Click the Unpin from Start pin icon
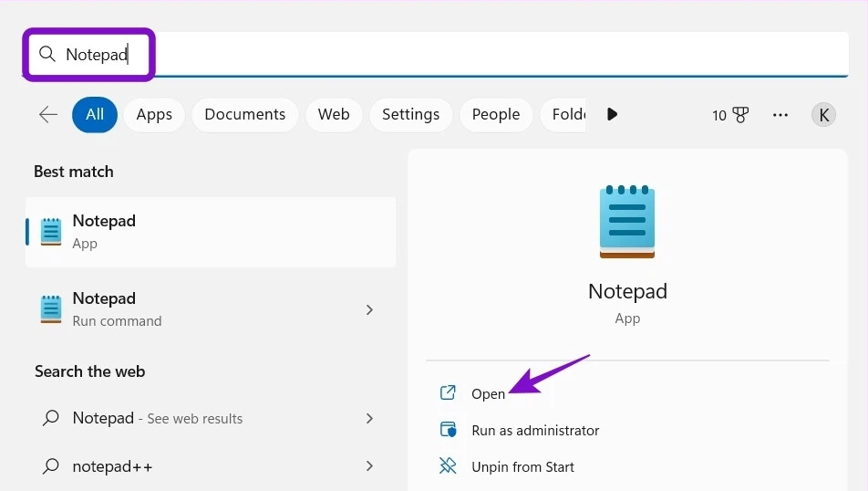The width and height of the screenshot is (868, 491). [x=448, y=466]
